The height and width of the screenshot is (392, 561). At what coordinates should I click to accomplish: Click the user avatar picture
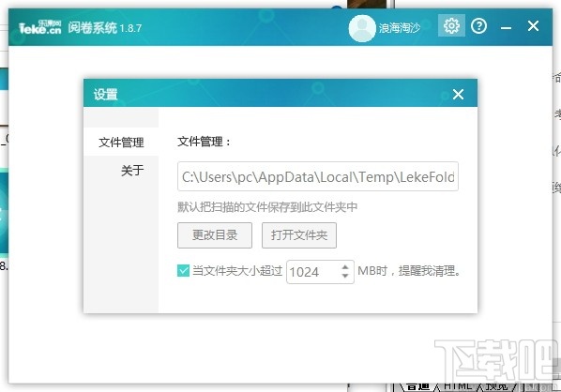[362, 28]
